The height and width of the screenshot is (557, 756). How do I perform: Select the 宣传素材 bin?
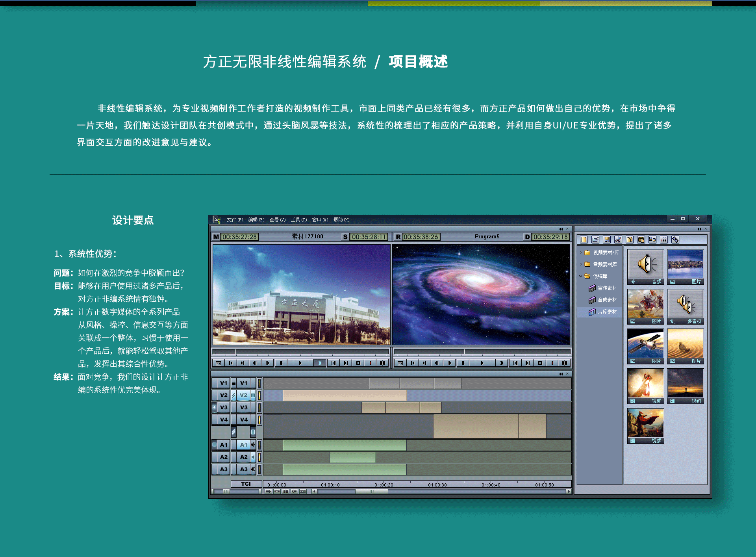pos(603,288)
